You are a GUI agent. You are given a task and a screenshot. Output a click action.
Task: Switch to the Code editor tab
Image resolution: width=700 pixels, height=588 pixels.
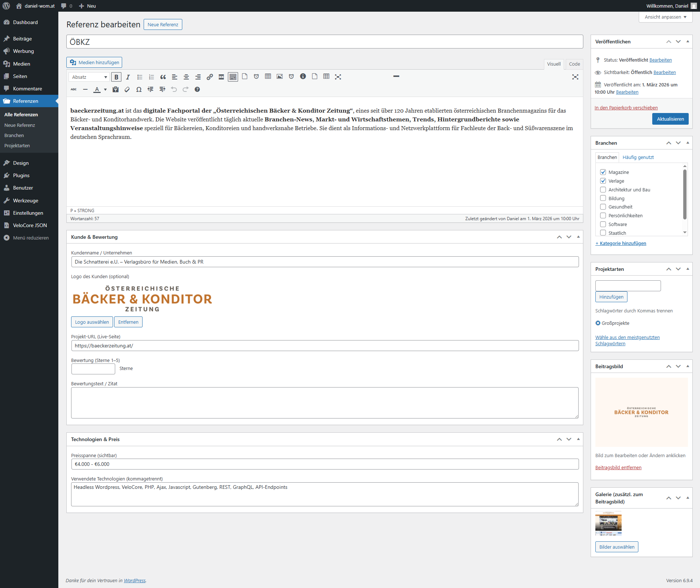point(574,64)
